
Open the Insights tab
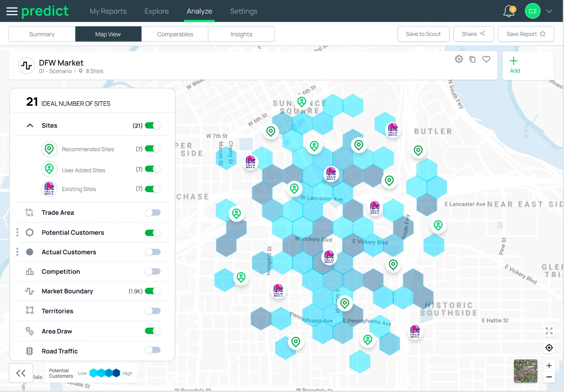(241, 34)
